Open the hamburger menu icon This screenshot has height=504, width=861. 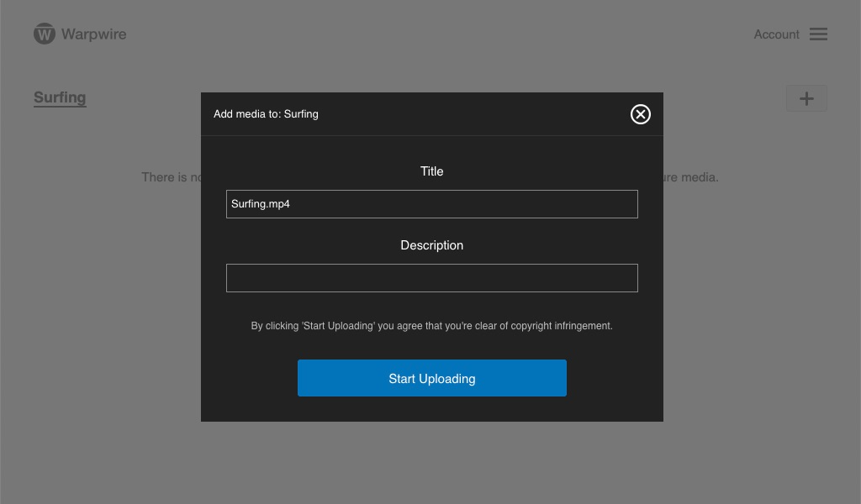click(x=818, y=34)
